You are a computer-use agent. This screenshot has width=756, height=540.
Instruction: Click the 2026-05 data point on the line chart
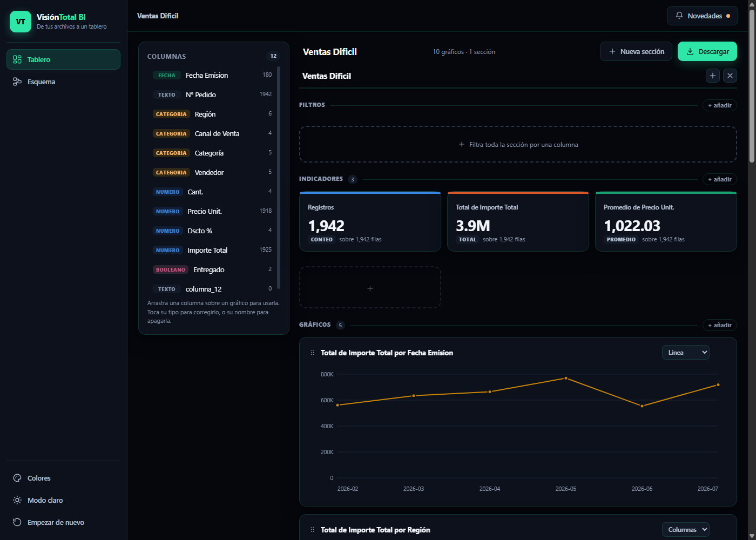(x=566, y=378)
